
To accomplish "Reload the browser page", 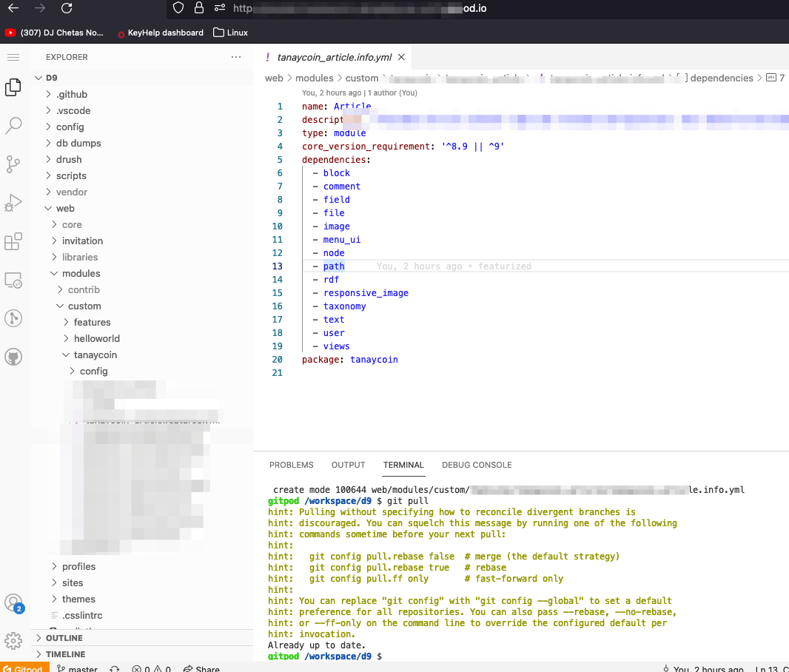I will click(67, 8).
